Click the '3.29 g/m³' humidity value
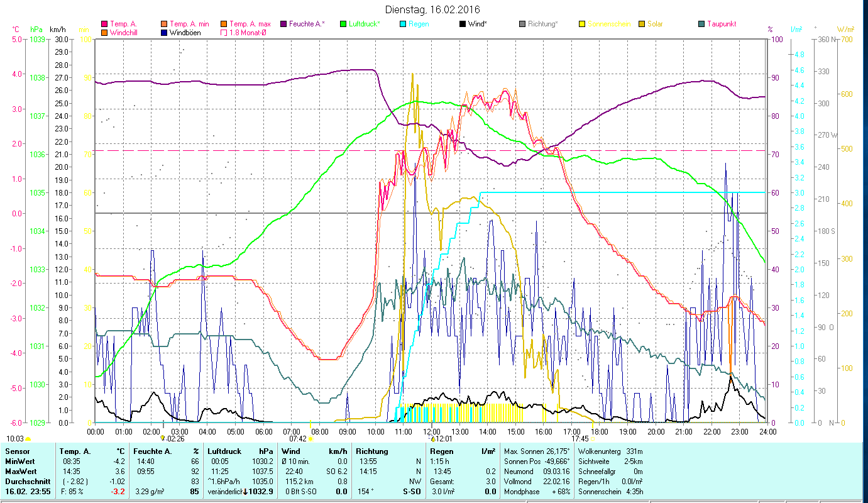 pos(151,492)
